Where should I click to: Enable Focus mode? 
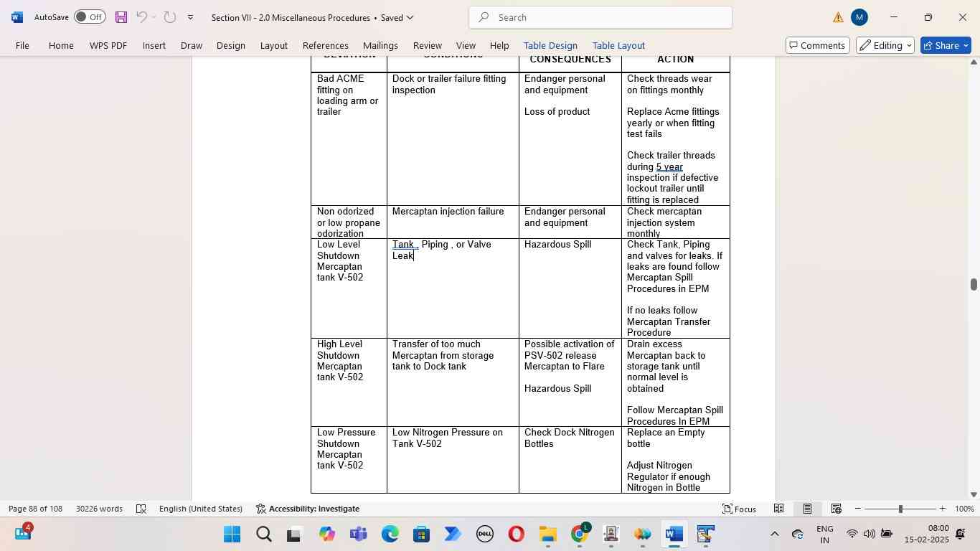739,509
